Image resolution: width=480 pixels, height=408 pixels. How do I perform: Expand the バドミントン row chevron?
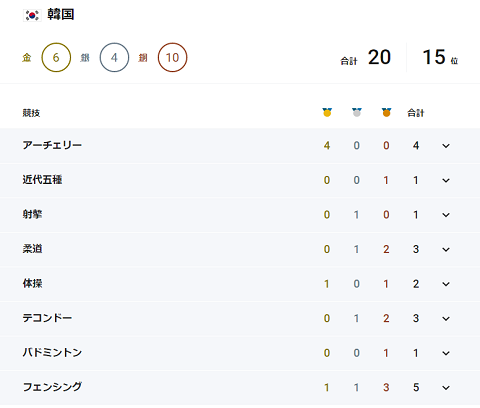[x=446, y=353]
